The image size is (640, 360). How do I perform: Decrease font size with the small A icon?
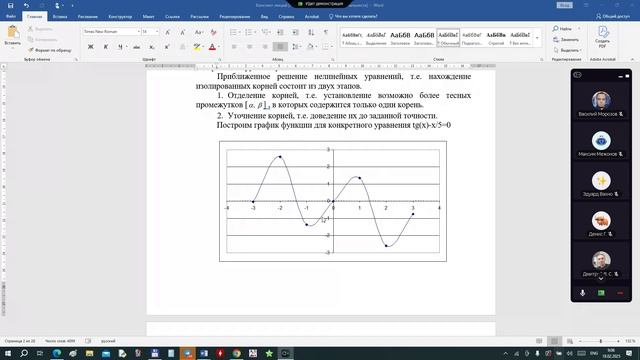tap(182, 32)
